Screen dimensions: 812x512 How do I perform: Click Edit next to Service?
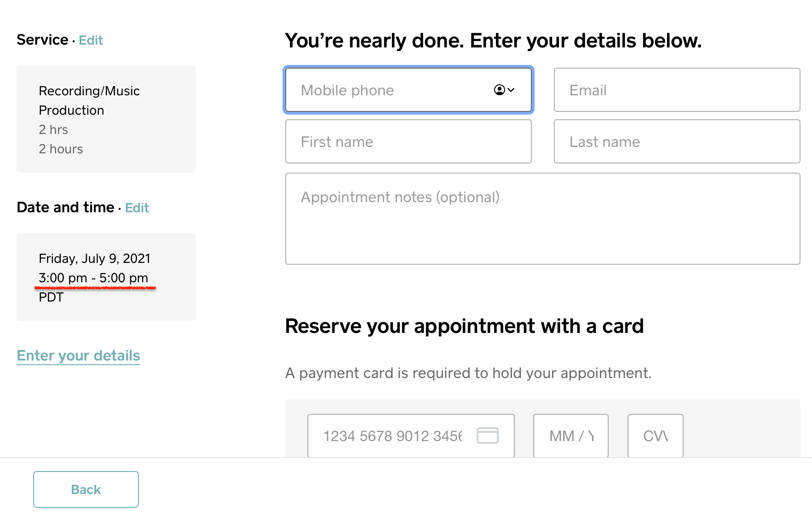(x=90, y=41)
